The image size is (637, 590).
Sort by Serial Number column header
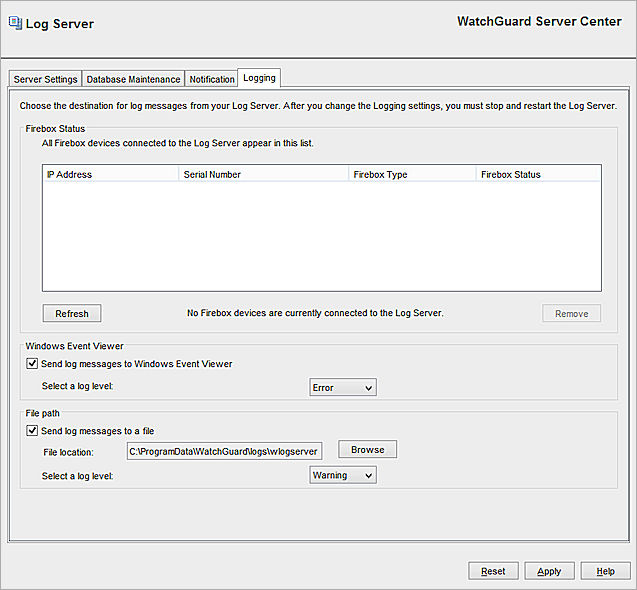263,175
